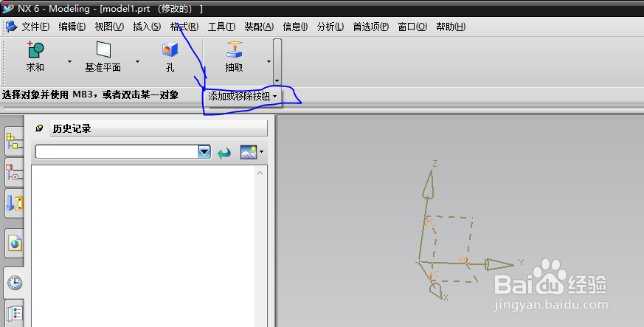Viewport: 644px width, 327px height.
Task: Open the 分析(L) menu
Action: tap(330, 27)
